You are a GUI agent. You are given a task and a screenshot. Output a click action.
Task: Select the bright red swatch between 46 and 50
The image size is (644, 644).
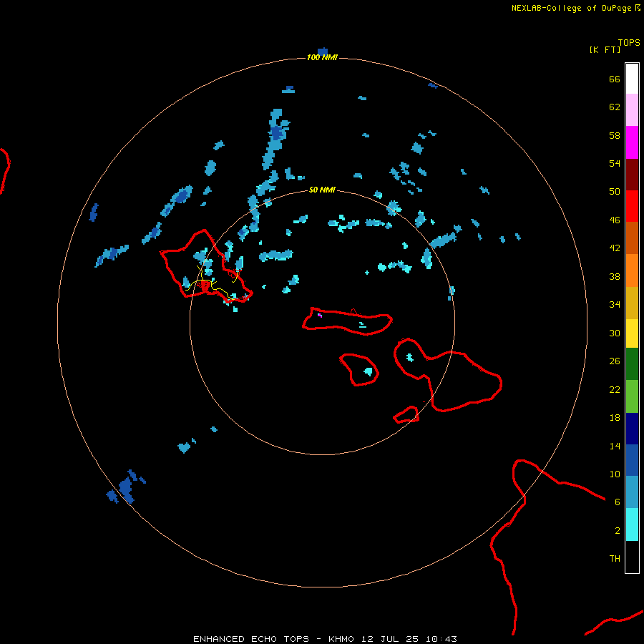(x=632, y=206)
